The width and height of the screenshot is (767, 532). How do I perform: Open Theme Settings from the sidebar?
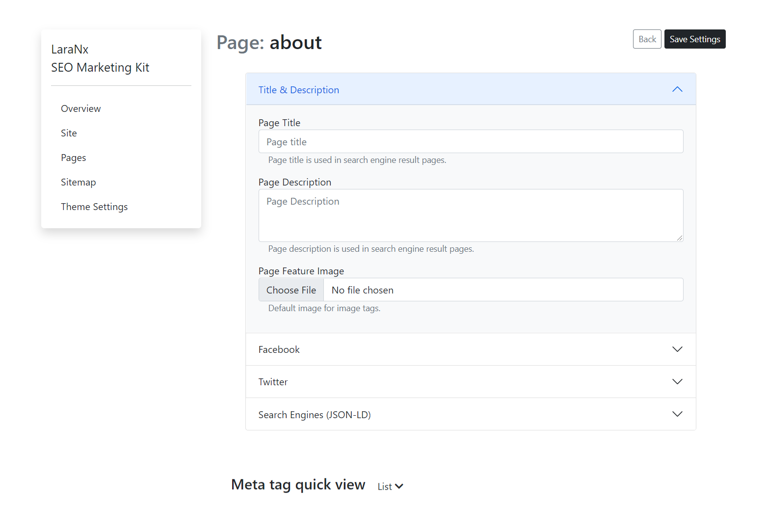(x=94, y=207)
